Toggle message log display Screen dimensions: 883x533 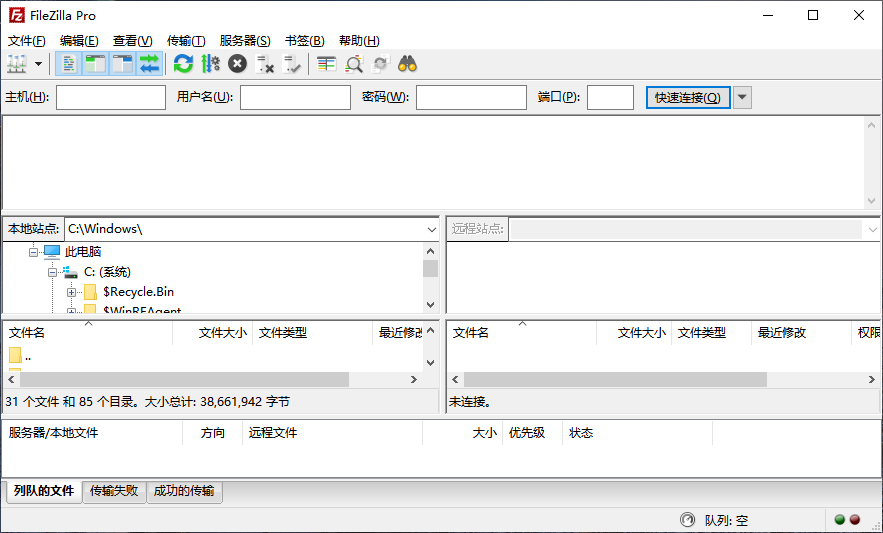[x=69, y=64]
